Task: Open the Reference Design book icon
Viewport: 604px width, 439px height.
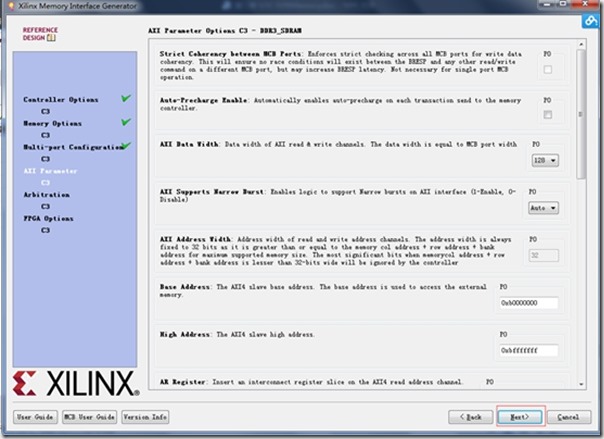Action: click(51, 38)
